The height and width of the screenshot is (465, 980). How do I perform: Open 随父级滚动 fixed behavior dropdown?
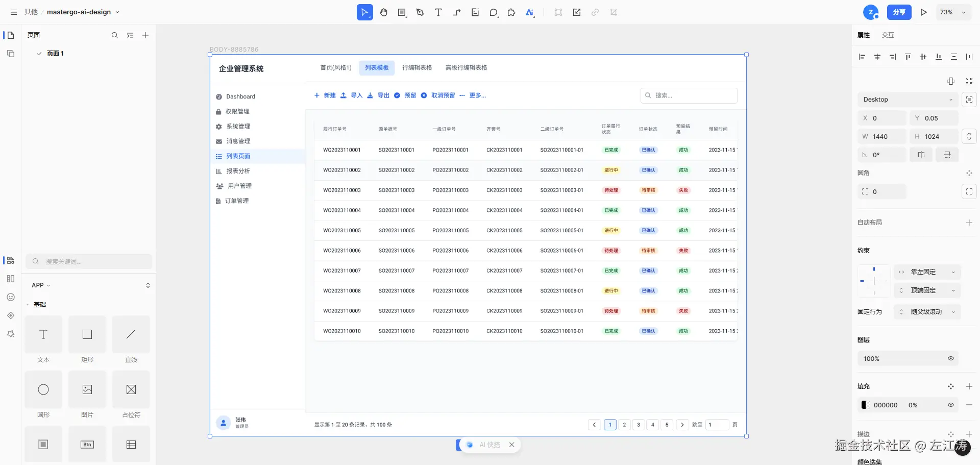click(x=927, y=312)
